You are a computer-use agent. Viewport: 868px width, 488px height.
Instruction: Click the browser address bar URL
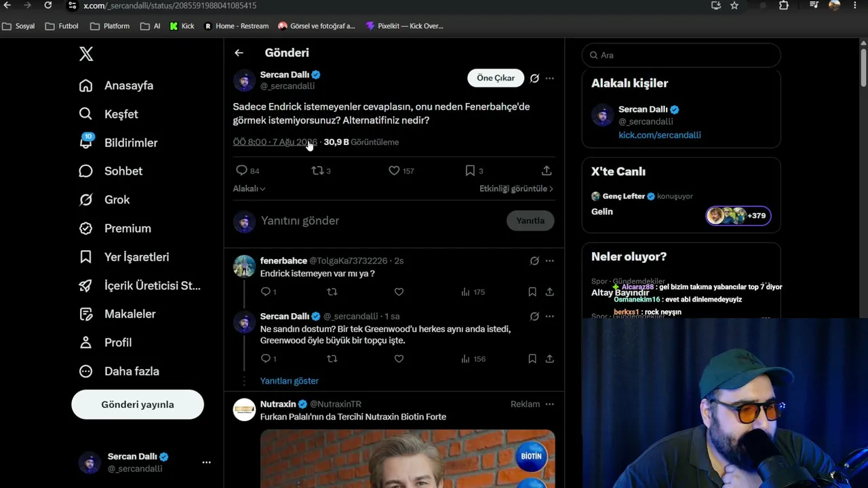[x=170, y=5]
